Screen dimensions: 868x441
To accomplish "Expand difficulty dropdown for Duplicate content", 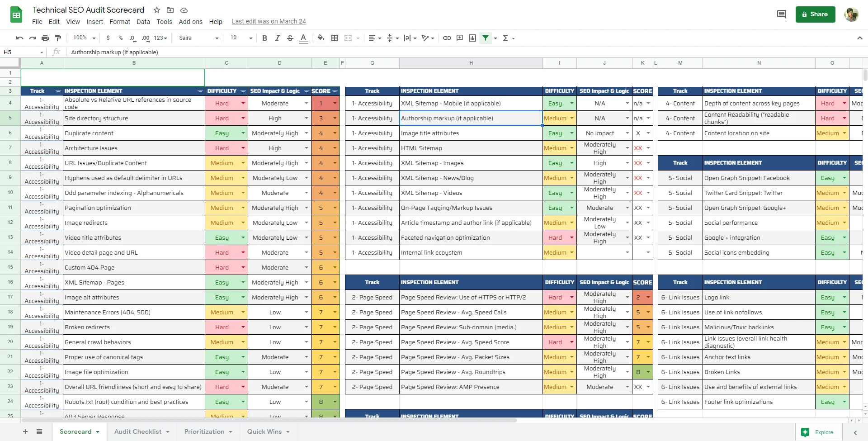I will pyautogui.click(x=243, y=133).
